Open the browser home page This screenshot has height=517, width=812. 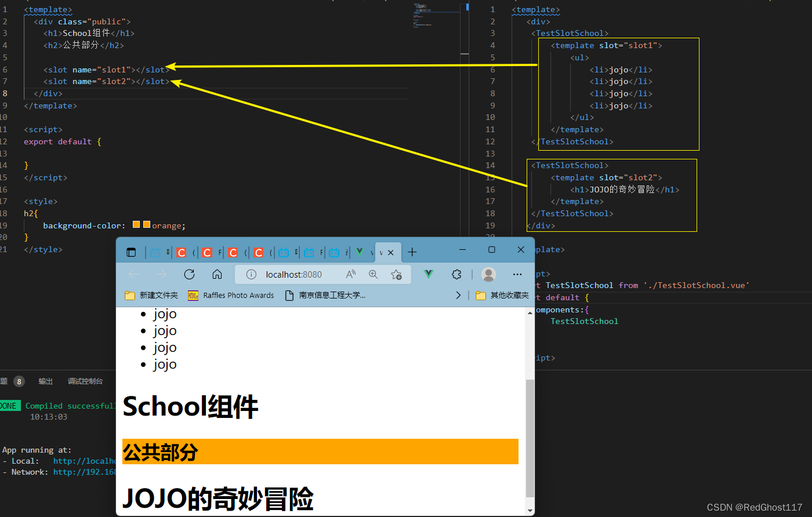point(217,274)
